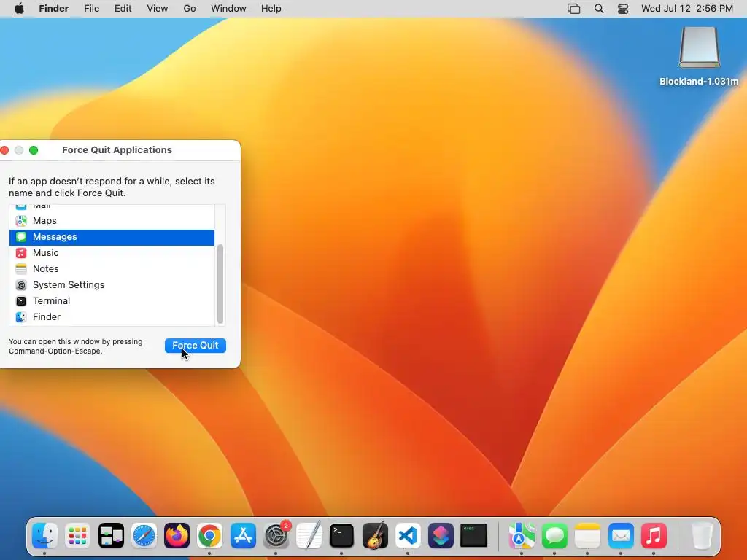The image size is (747, 560).
Task: Select Notes in the Force Quit list
Action: tap(112, 269)
